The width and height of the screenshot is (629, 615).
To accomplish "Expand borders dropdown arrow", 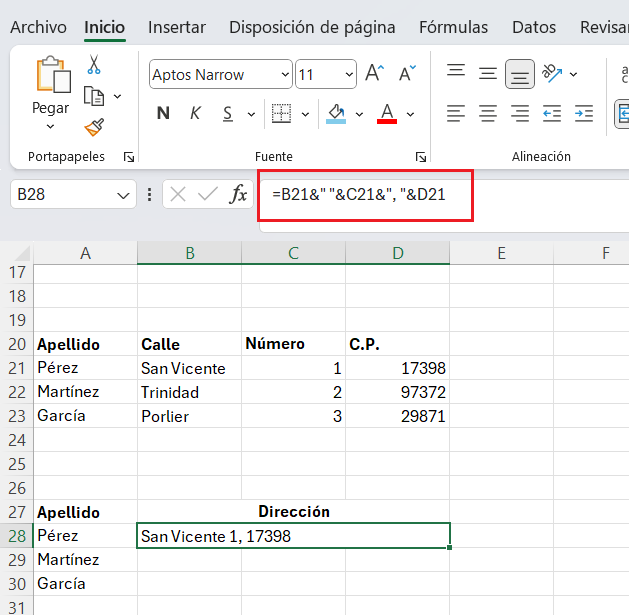I will coord(306,115).
